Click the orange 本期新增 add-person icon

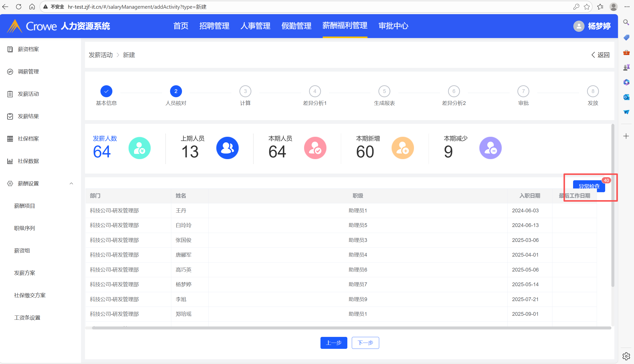click(x=402, y=148)
